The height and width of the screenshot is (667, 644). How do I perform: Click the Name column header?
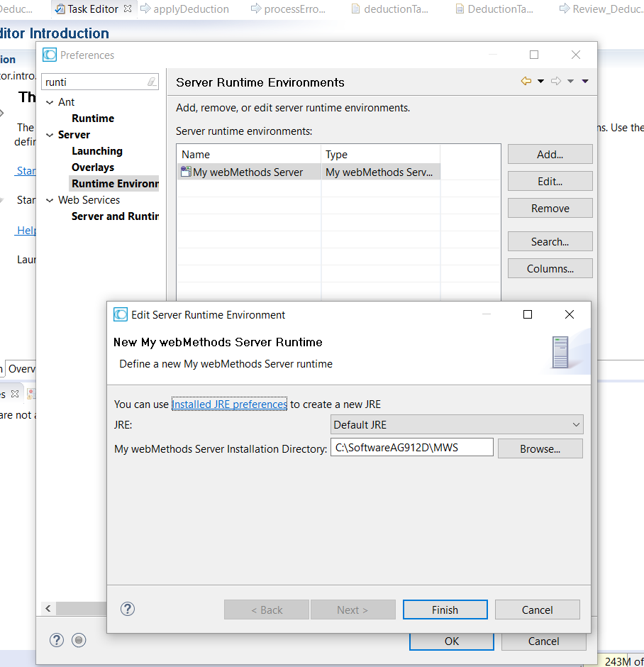tap(249, 154)
